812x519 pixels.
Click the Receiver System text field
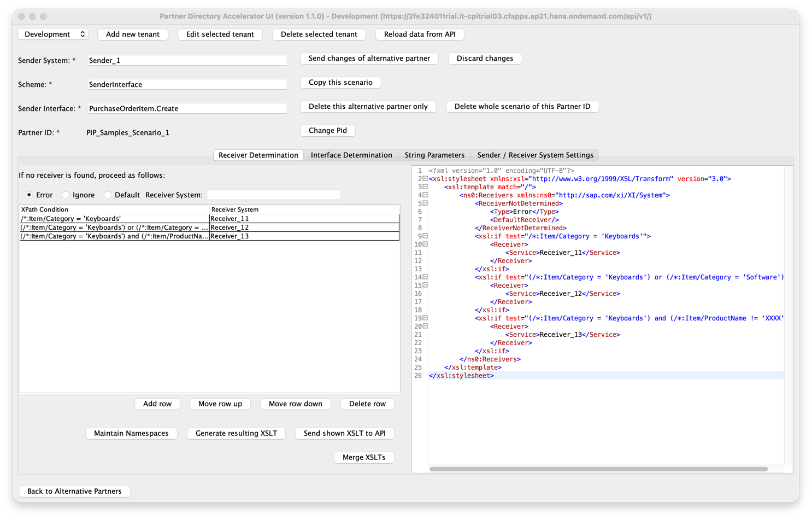(x=274, y=195)
